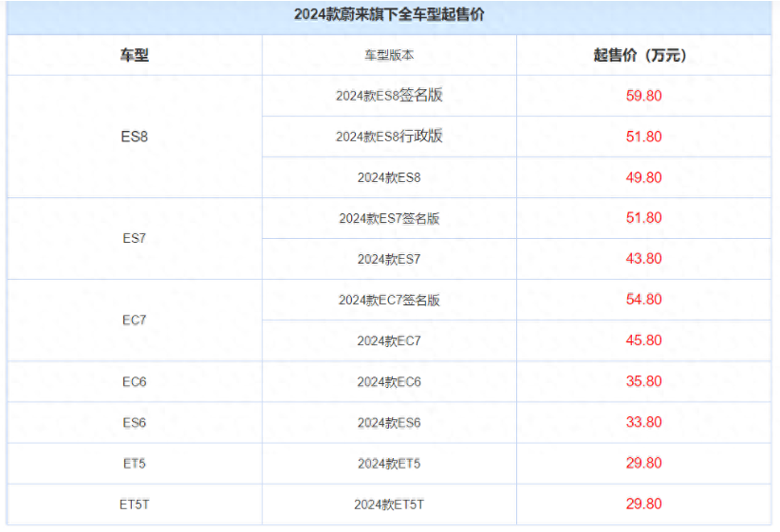Select the 29.80 price in ET5T row
The image size is (780, 532).
pyautogui.click(x=643, y=504)
